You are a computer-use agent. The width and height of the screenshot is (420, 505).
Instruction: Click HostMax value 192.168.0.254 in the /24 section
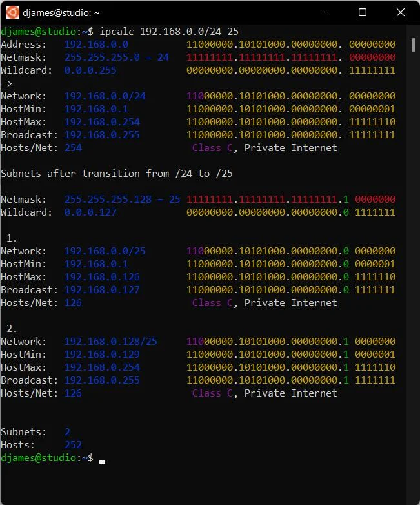coord(102,122)
